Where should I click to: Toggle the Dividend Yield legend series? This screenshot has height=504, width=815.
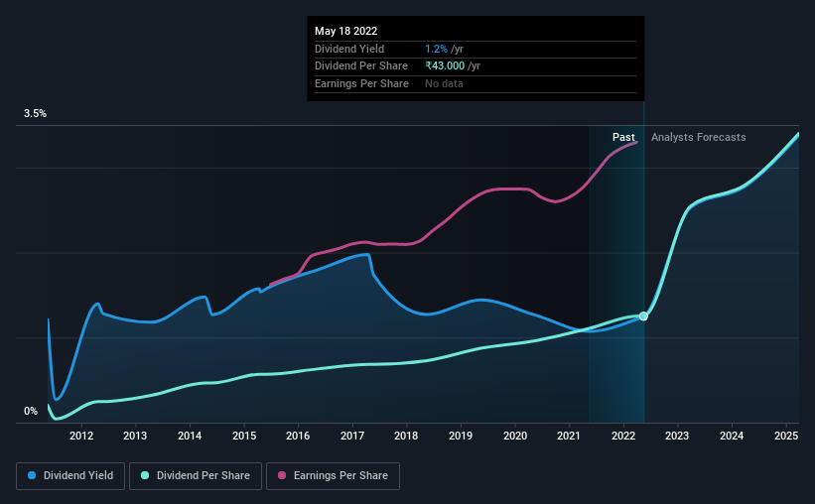click(x=70, y=476)
